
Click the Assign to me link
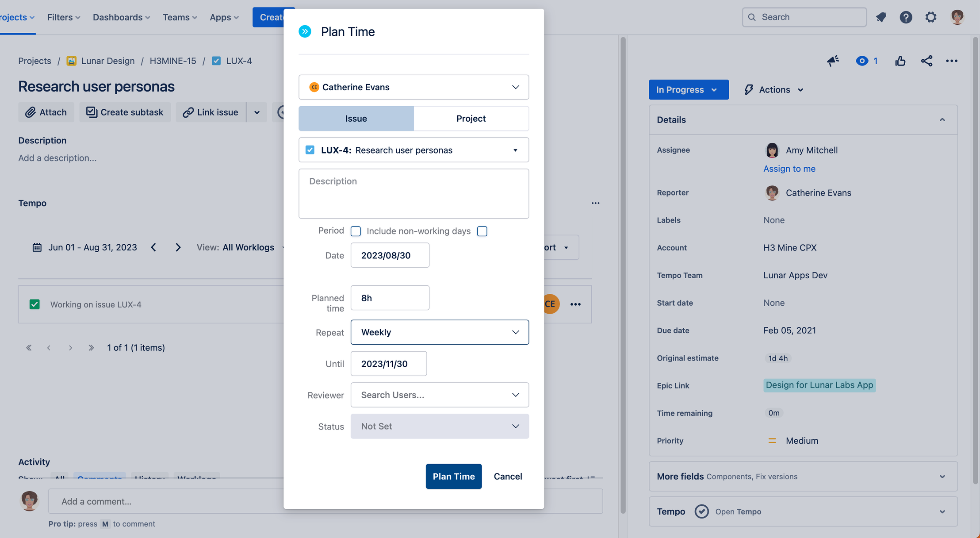[x=789, y=169]
